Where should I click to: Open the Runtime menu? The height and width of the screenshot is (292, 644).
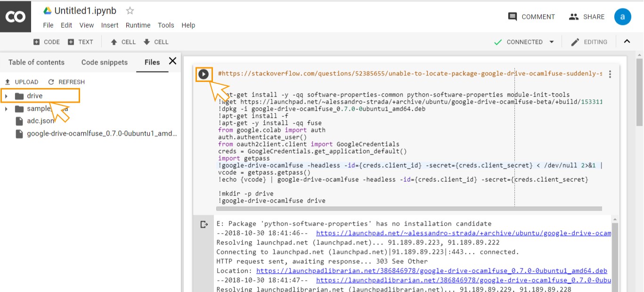[138, 25]
